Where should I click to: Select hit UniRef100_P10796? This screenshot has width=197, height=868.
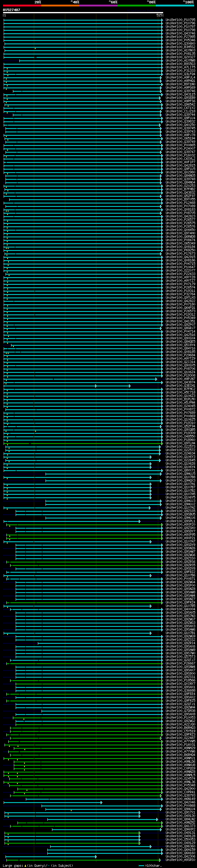click(180, 23)
